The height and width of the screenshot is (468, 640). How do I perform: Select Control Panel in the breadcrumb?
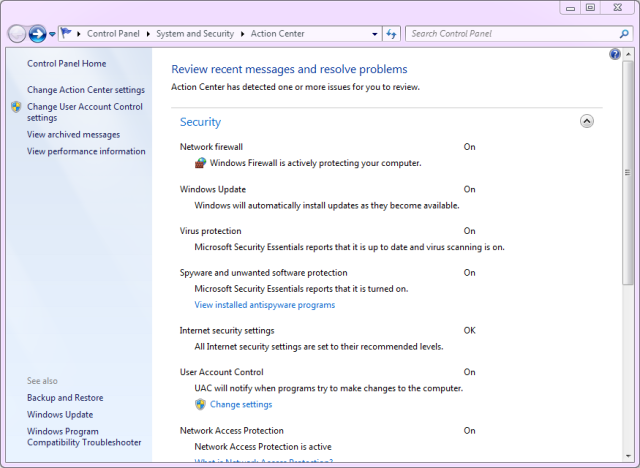(113, 34)
